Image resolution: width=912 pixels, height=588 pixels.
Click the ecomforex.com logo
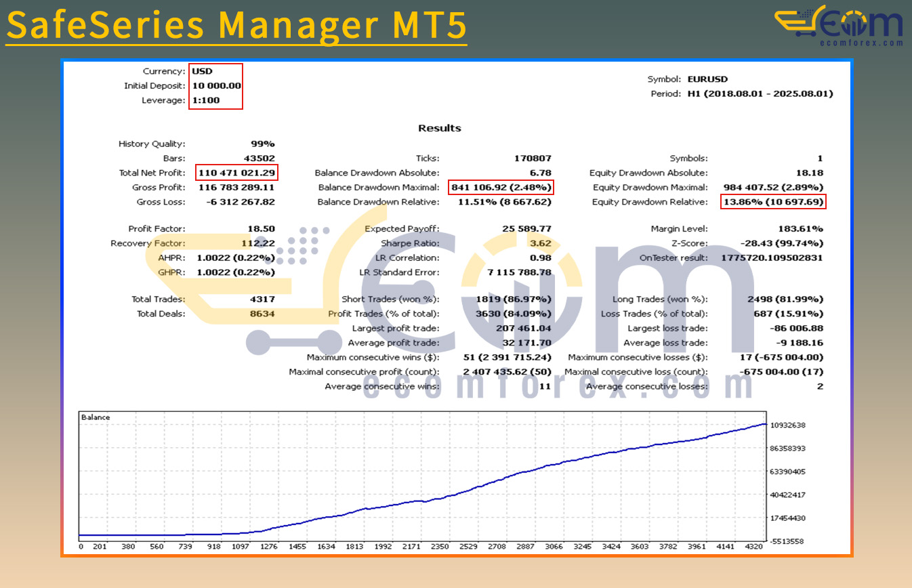(840, 25)
